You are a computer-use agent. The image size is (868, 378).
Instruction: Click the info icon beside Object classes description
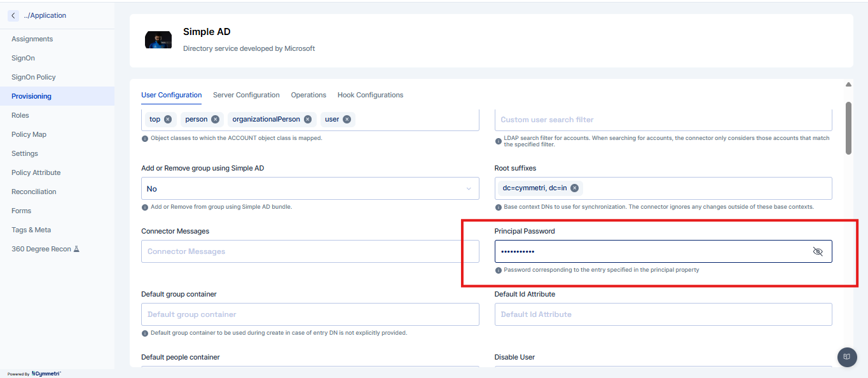[145, 139]
